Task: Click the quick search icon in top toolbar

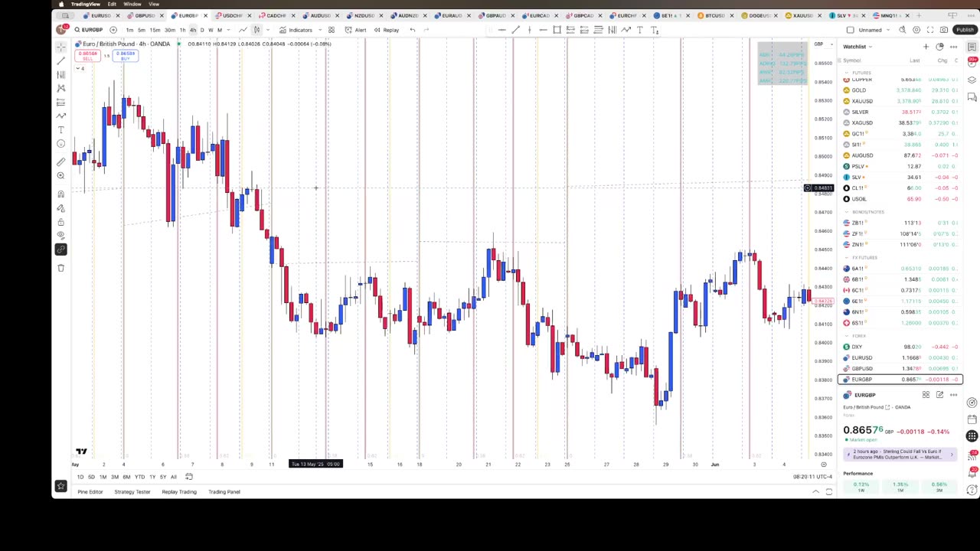Action: point(903,30)
